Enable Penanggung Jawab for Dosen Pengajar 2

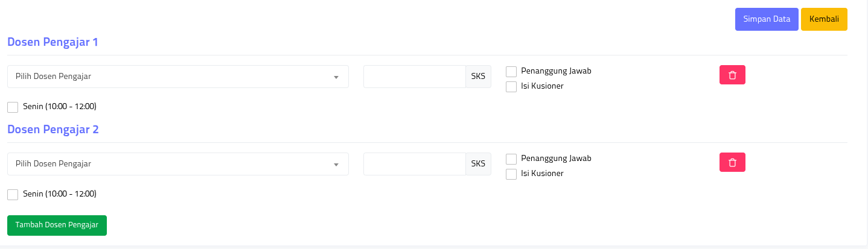click(511, 159)
